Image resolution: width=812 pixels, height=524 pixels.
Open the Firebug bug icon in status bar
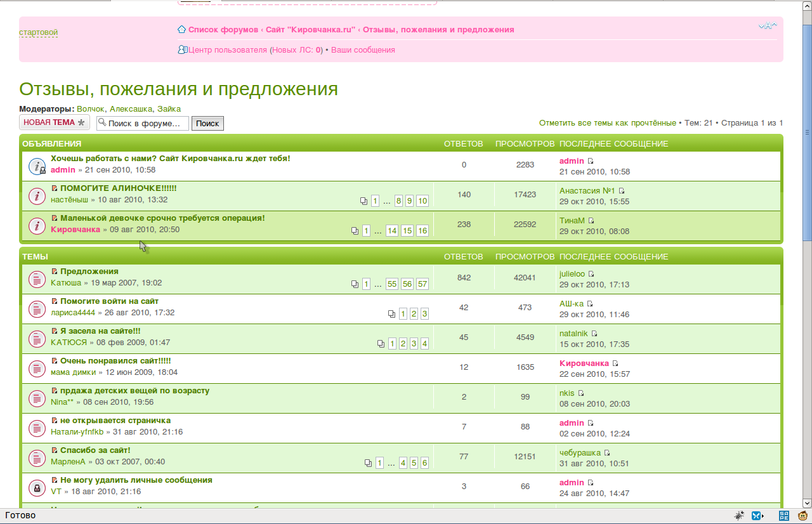click(739, 515)
